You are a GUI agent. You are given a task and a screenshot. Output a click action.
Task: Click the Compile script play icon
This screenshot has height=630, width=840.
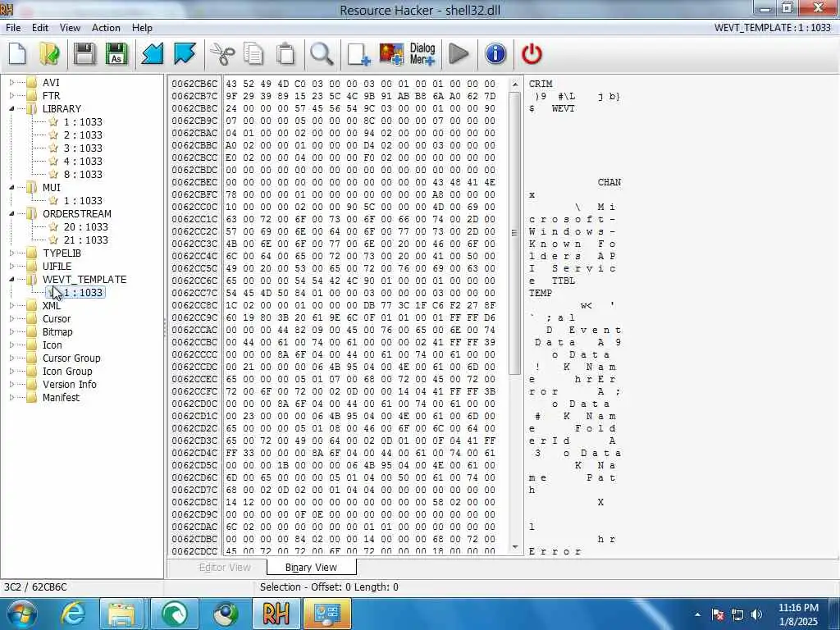459,54
